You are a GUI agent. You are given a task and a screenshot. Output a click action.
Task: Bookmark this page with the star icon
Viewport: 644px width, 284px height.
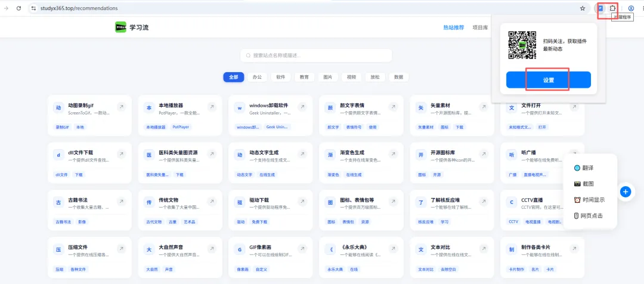coord(583,8)
